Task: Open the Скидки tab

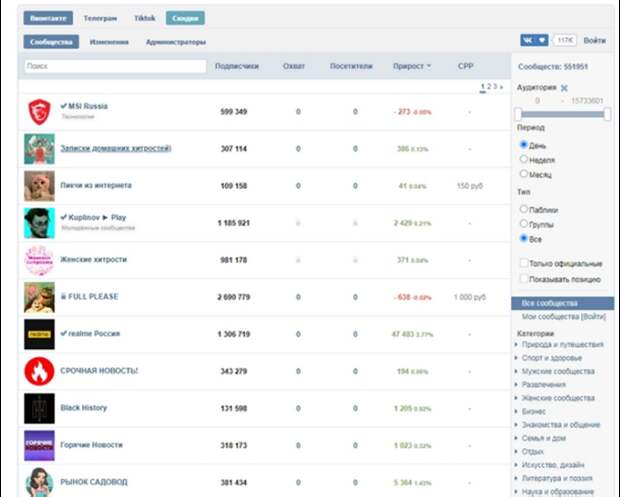Action: (185, 18)
